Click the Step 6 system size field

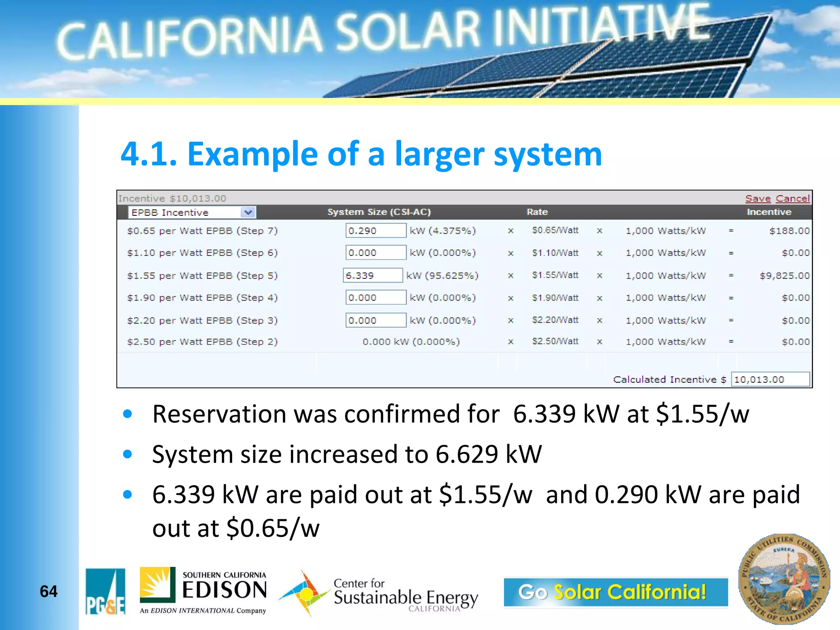pyautogui.click(x=375, y=253)
